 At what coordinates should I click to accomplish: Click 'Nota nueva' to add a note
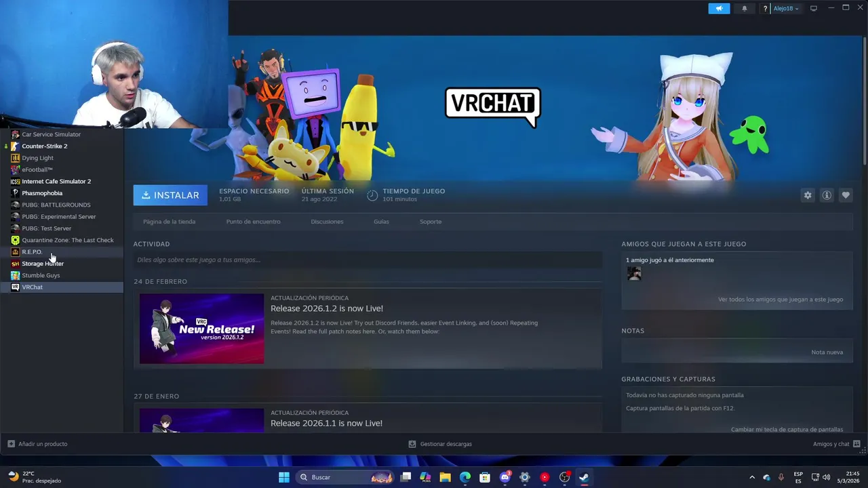click(827, 352)
